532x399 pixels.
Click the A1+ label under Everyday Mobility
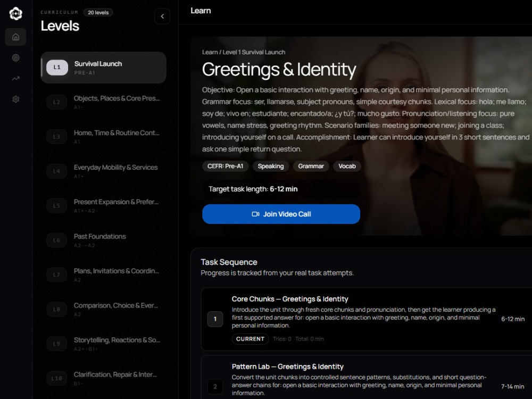[79, 177]
